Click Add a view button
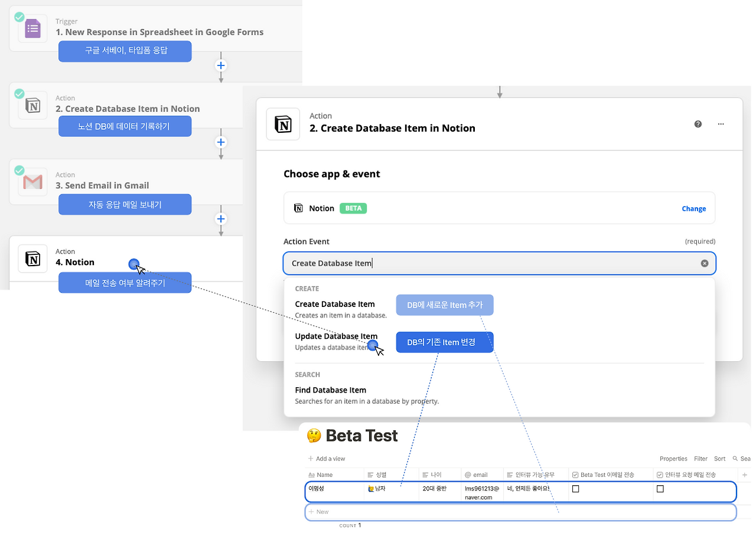The image size is (756, 533). click(x=327, y=459)
